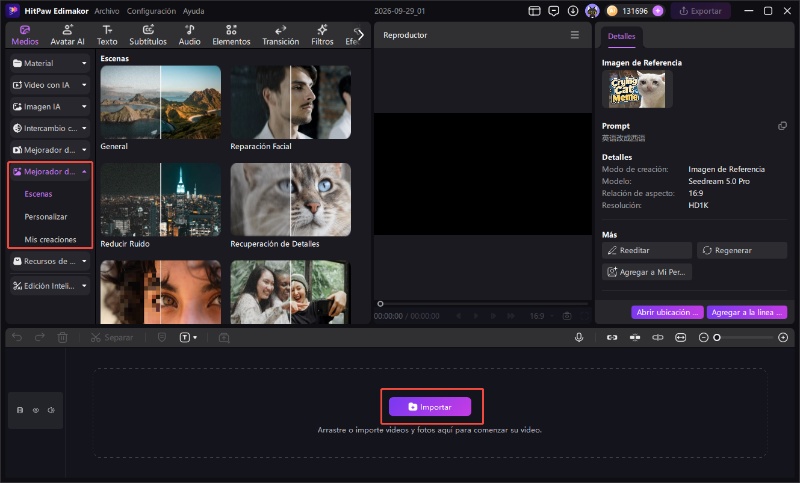The width and height of the screenshot is (800, 483).
Task: Select the Reparación Facial scene thumbnail
Action: [290, 102]
